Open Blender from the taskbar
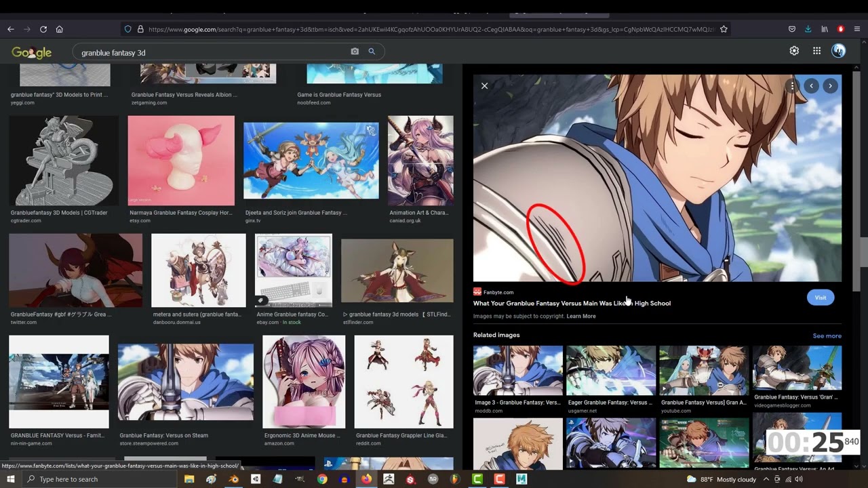The height and width of the screenshot is (488, 868). pos(233,479)
